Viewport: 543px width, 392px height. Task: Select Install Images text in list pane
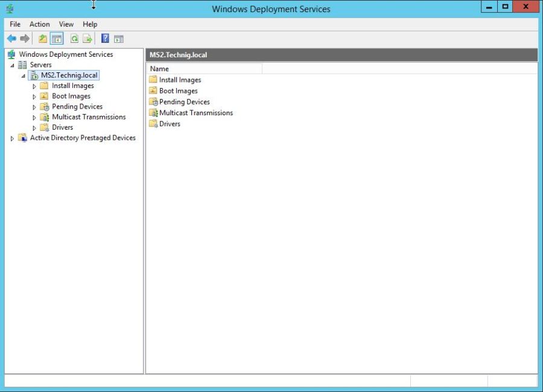tap(180, 80)
